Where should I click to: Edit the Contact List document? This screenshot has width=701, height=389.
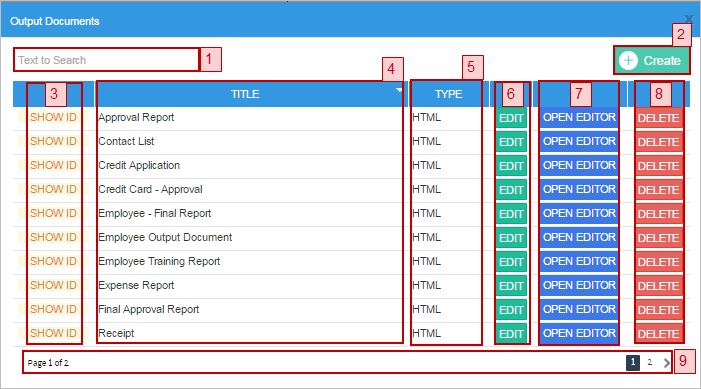(511, 142)
